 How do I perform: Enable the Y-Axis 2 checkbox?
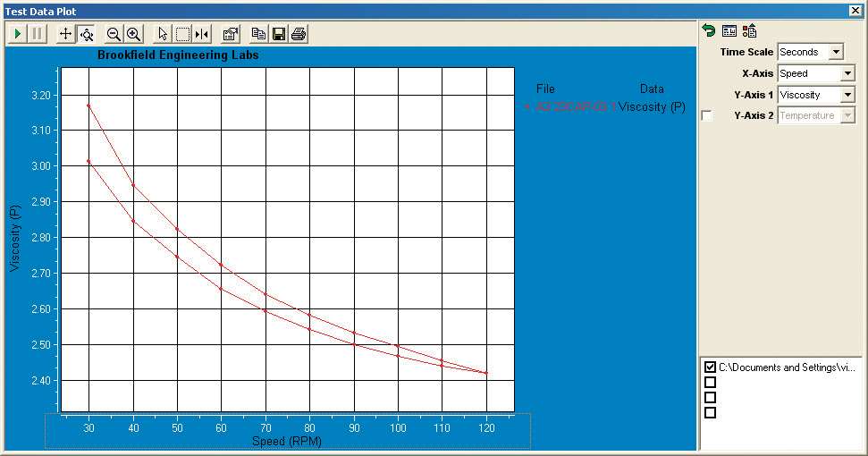(x=708, y=116)
